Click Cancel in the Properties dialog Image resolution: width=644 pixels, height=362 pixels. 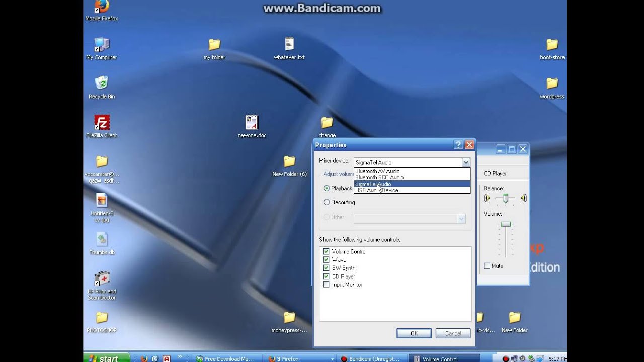453,333
